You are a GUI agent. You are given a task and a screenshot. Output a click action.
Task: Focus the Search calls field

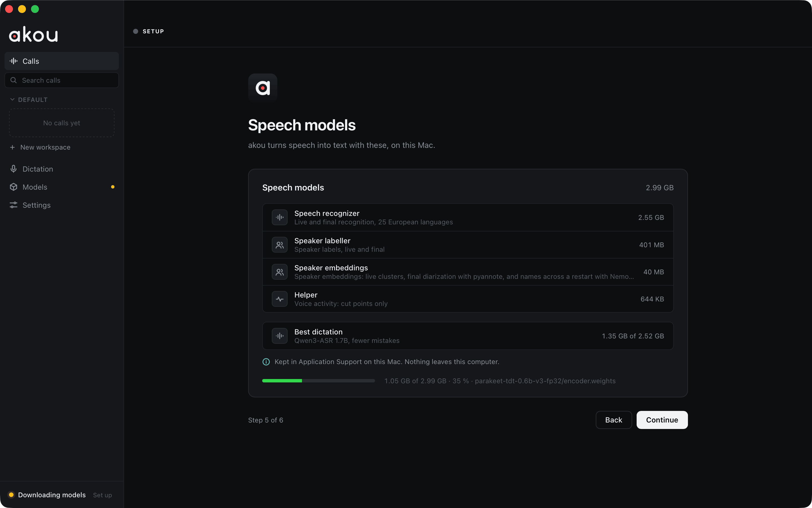(62, 80)
